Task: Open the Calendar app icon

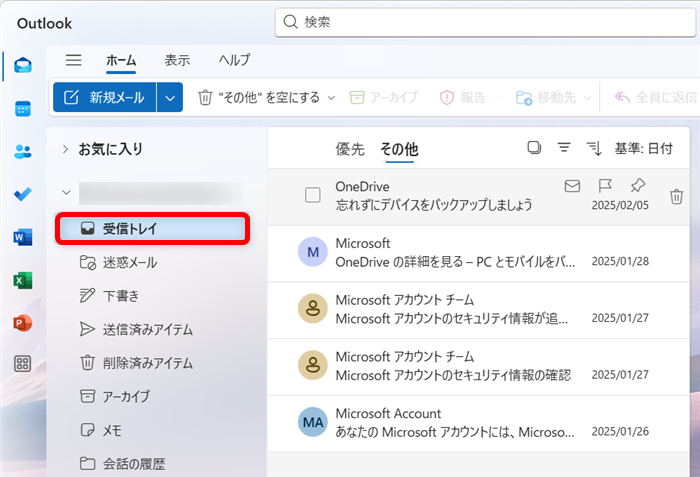Action: [x=23, y=109]
